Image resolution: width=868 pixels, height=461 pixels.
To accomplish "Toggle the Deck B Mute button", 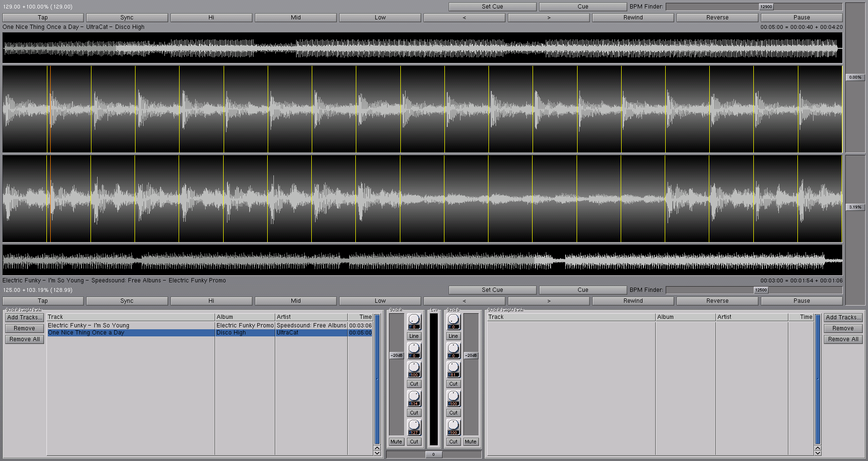I will point(470,442).
